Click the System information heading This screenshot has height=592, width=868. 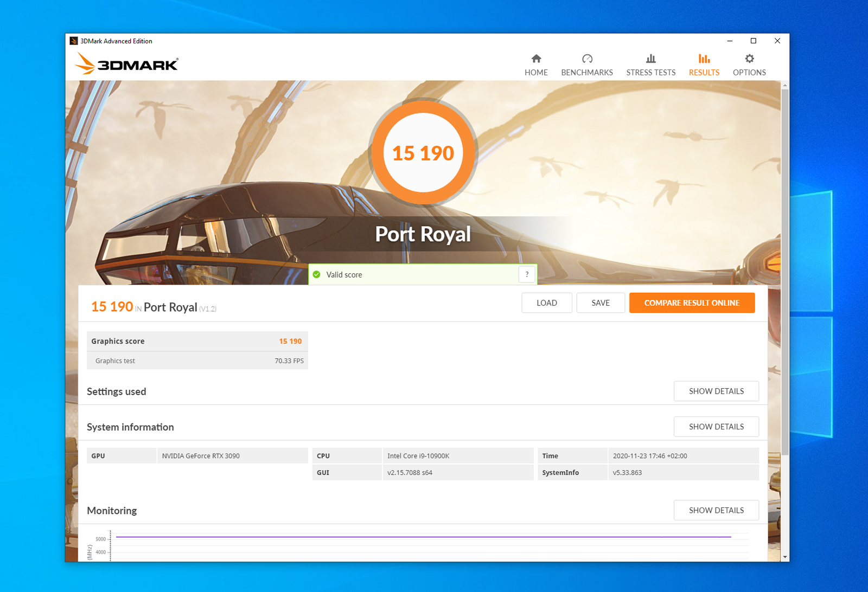tap(130, 427)
